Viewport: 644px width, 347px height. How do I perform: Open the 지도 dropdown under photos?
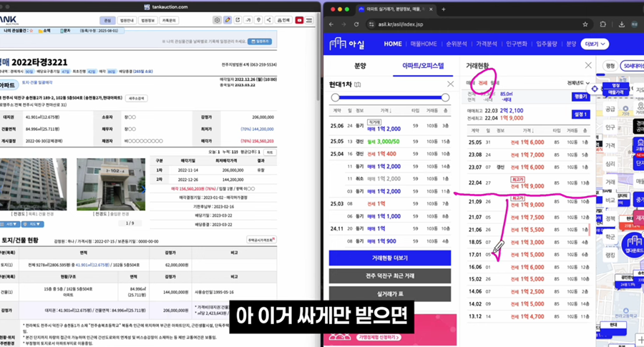[33, 224]
